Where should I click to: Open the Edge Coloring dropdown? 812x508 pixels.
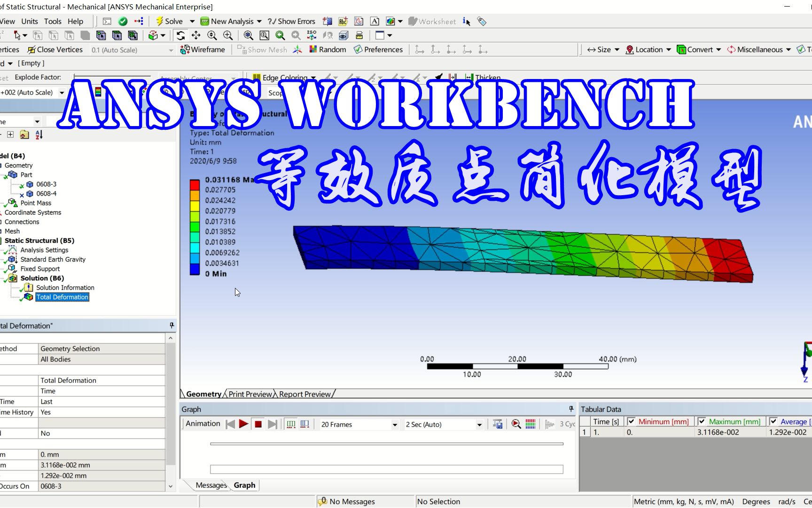(313, 78)
